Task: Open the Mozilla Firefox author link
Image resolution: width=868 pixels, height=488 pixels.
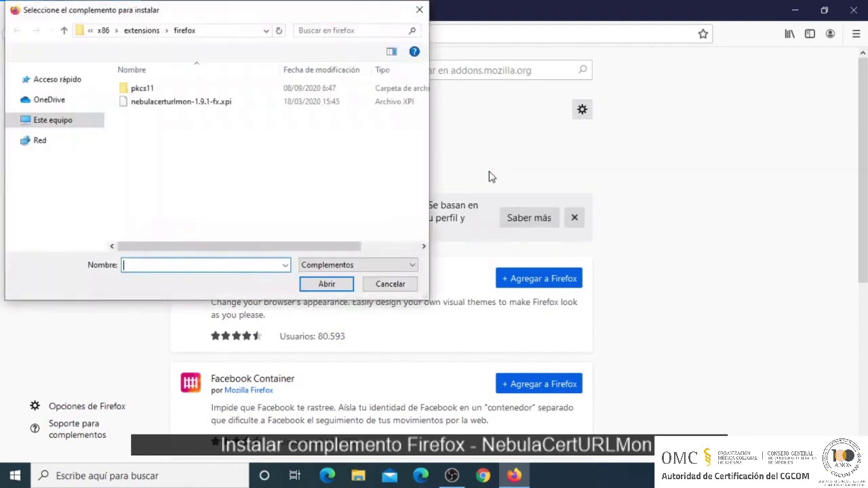Action: [249, 390]
